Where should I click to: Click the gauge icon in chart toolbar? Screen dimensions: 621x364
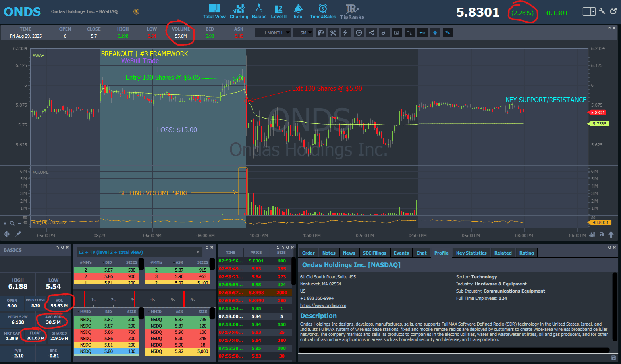click(x=359, y=33)
